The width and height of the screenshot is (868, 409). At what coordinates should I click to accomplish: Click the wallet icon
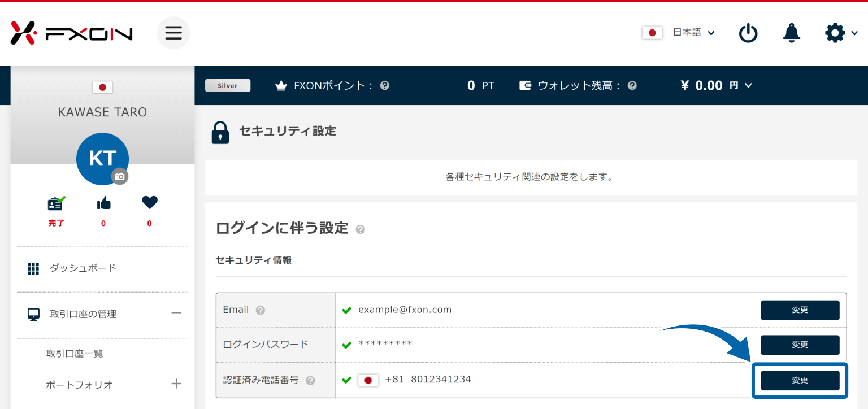(525, 86)
